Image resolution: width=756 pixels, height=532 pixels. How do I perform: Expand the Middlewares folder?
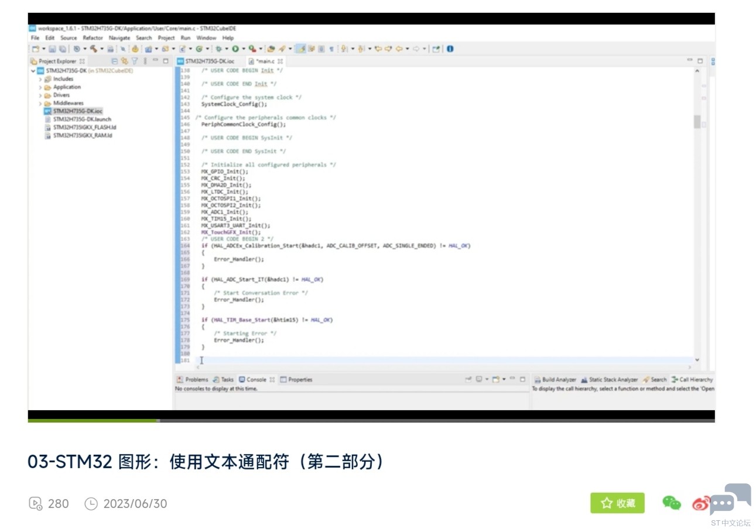point(40,104)
